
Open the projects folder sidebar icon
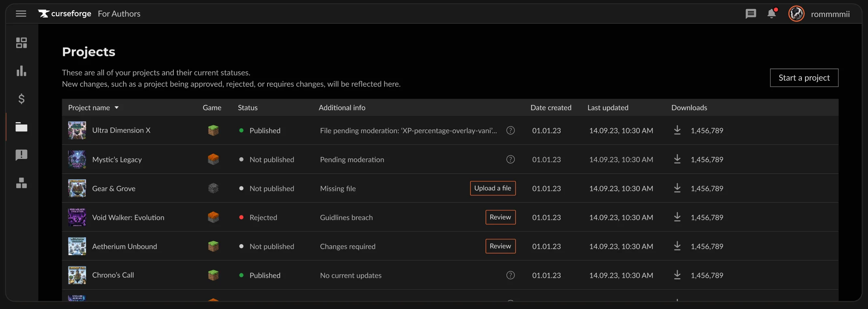pos(22,127)
